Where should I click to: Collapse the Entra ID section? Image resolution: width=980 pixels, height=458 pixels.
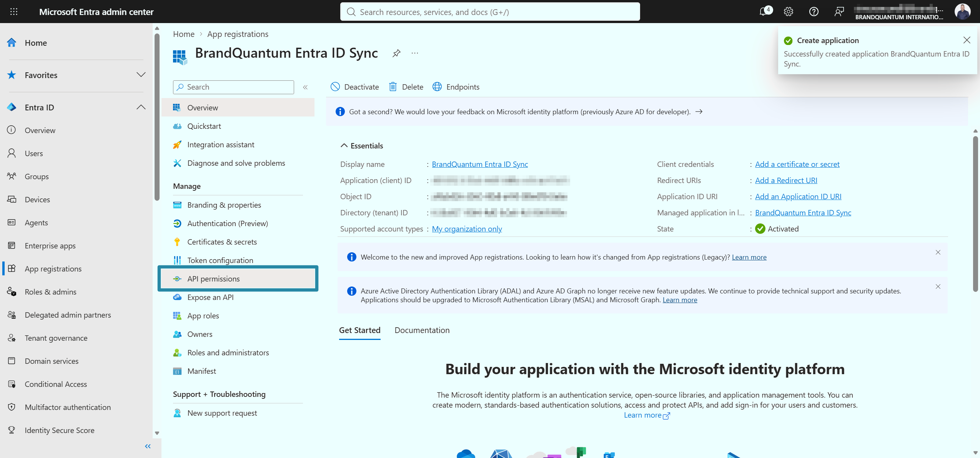coord(141,107)
